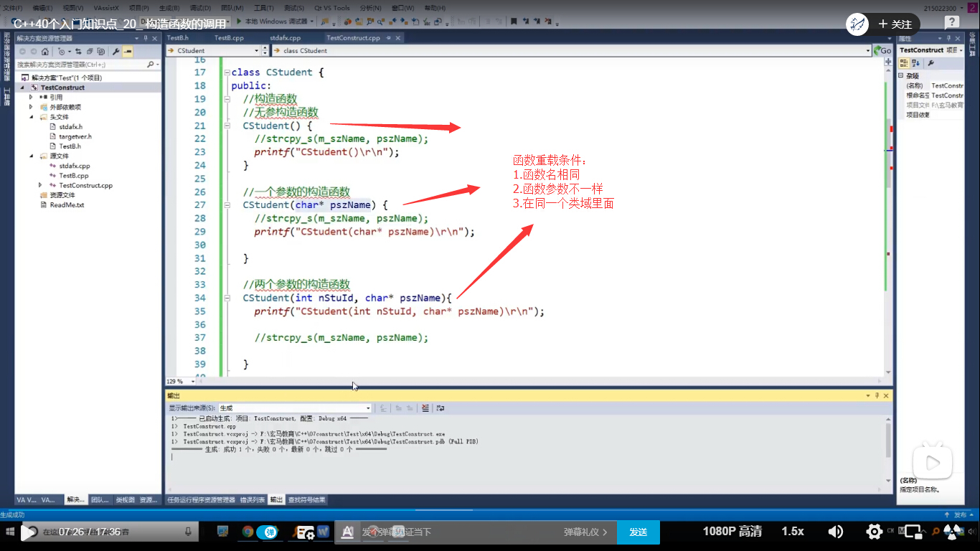
Task: Click the Home icon in Solution Explorer toolbar
Action: (45, 52)
